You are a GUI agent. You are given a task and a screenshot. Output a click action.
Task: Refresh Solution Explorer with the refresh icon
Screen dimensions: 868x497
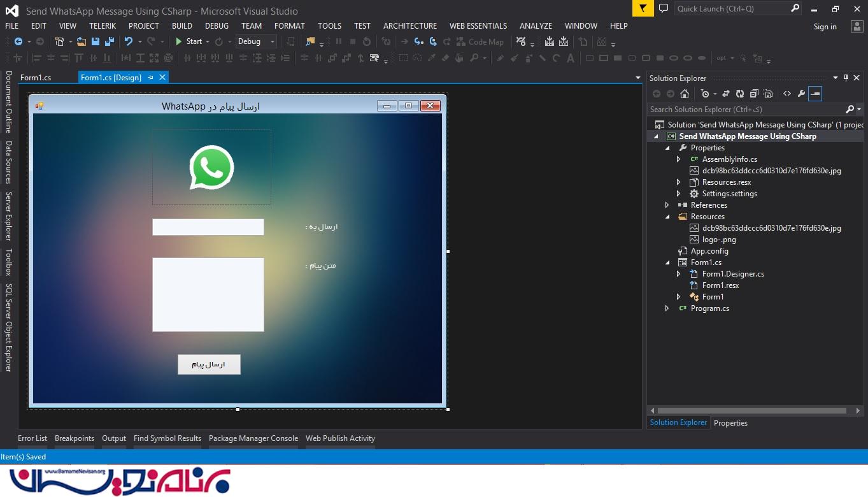coord(740,94)
